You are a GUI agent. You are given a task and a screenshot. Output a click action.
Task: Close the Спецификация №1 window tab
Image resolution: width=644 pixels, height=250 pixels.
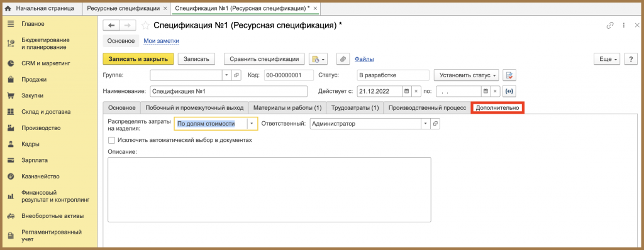pyautogui.click(x=315, y=8)
